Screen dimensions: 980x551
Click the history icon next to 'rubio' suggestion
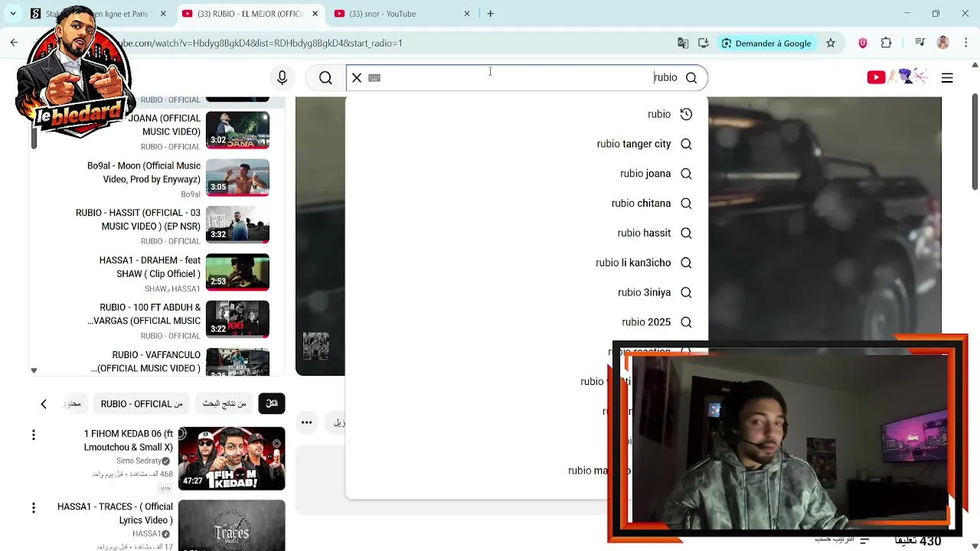(686, 114)
